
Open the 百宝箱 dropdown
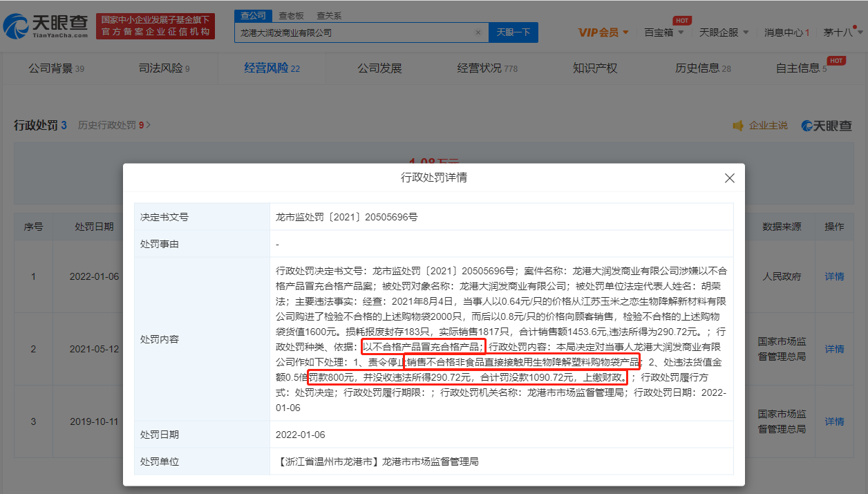[664, 32]
